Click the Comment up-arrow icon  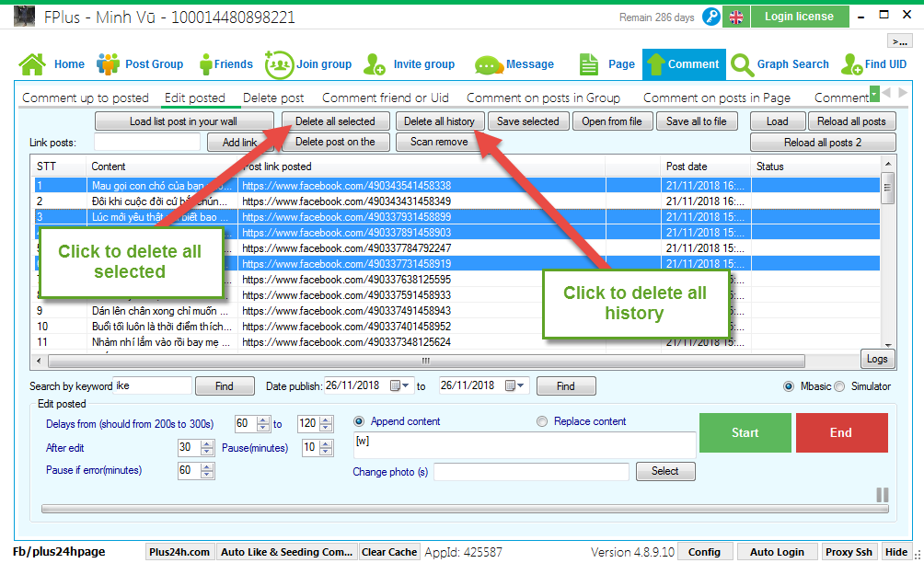[x=655, y=64]
